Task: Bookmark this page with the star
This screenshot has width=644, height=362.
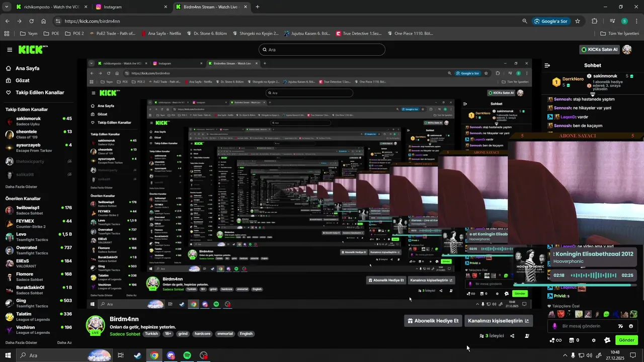Action: pyautogui.click(x=578, y=21)
